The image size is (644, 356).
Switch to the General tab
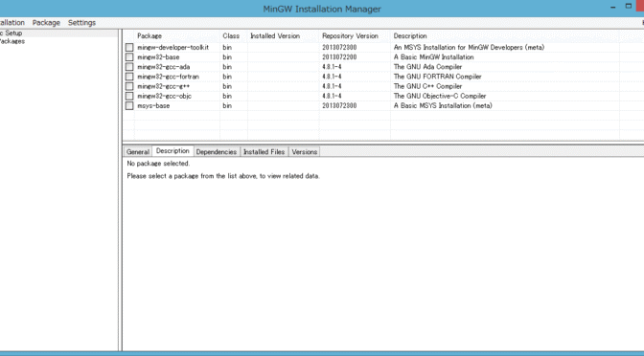point(138,152)
